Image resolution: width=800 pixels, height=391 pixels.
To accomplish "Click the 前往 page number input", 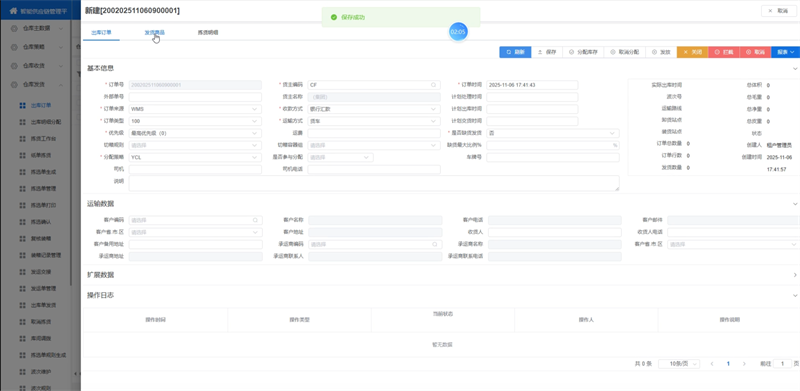I will 782,364.
